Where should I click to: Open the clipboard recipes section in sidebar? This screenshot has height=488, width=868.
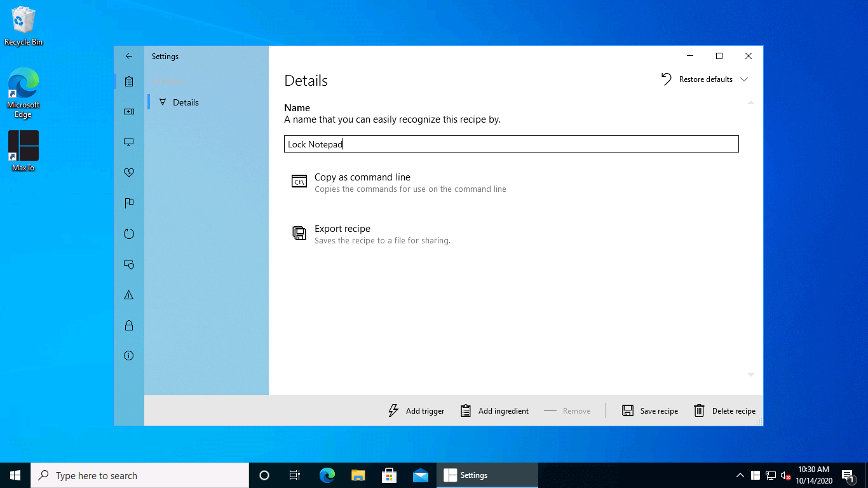(x=129, y=81)
